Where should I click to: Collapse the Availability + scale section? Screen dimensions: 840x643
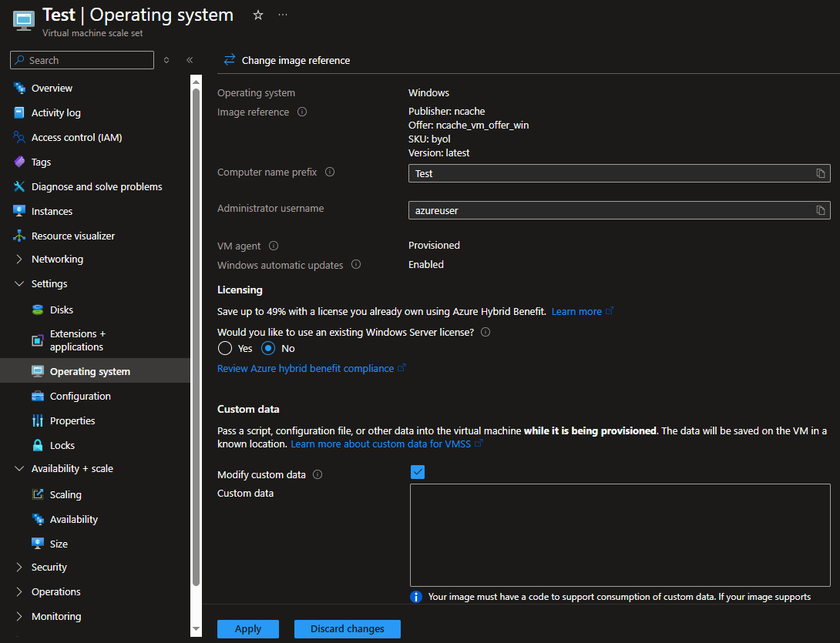(x=19, y=468)
